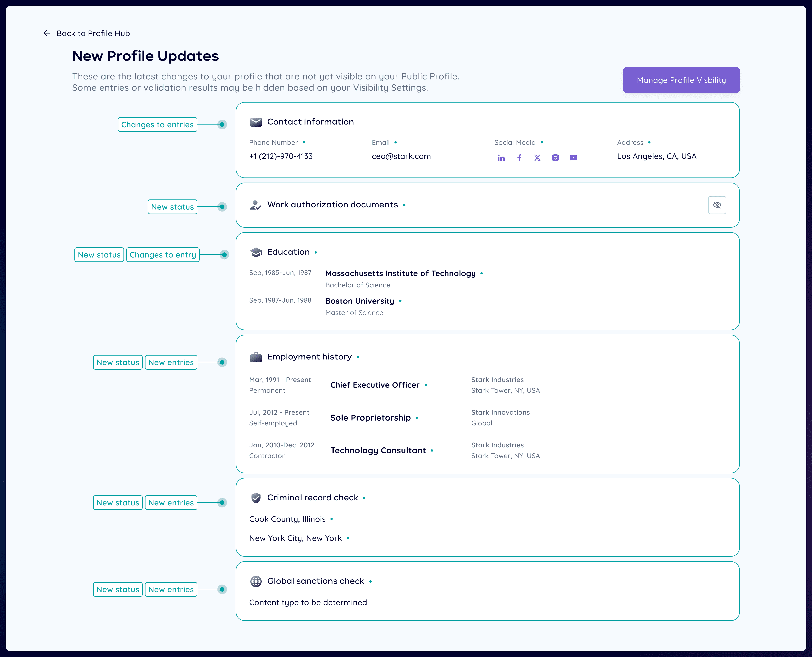Click the X (Twitter) icon
The height and width of the screenshot is (657, 812).
tap(537, 158)
